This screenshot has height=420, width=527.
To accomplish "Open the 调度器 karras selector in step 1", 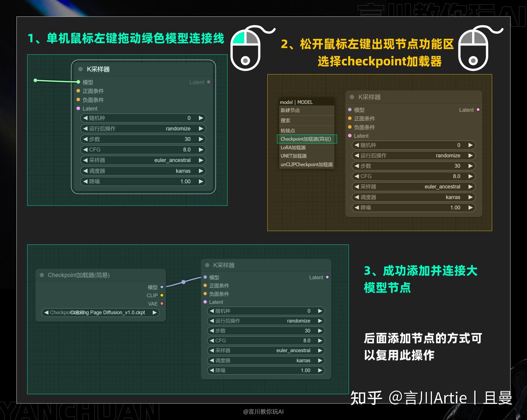I will [143, 171].
